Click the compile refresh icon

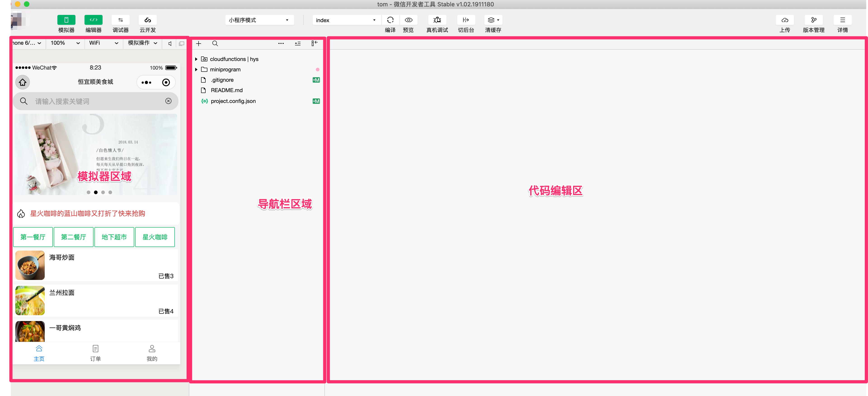tap(390, 20)
